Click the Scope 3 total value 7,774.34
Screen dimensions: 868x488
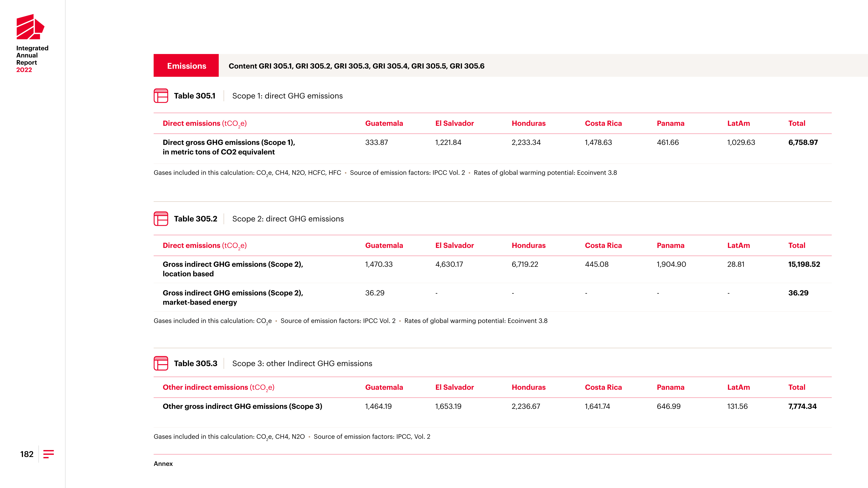802,406
